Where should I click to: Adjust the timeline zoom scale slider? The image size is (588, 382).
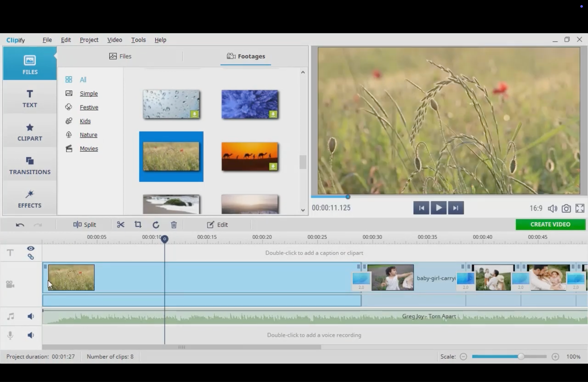(521, 356)
